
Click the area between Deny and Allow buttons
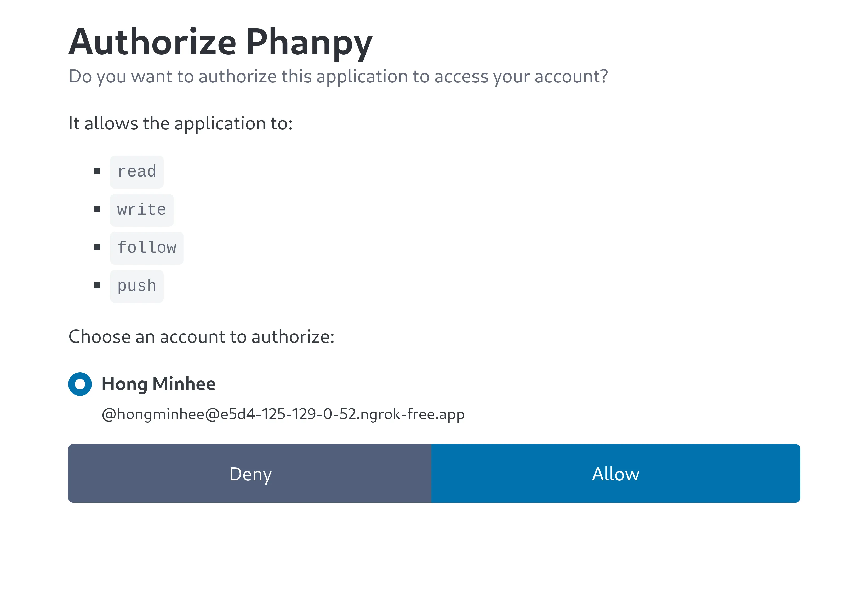click(x=432, y=473)
